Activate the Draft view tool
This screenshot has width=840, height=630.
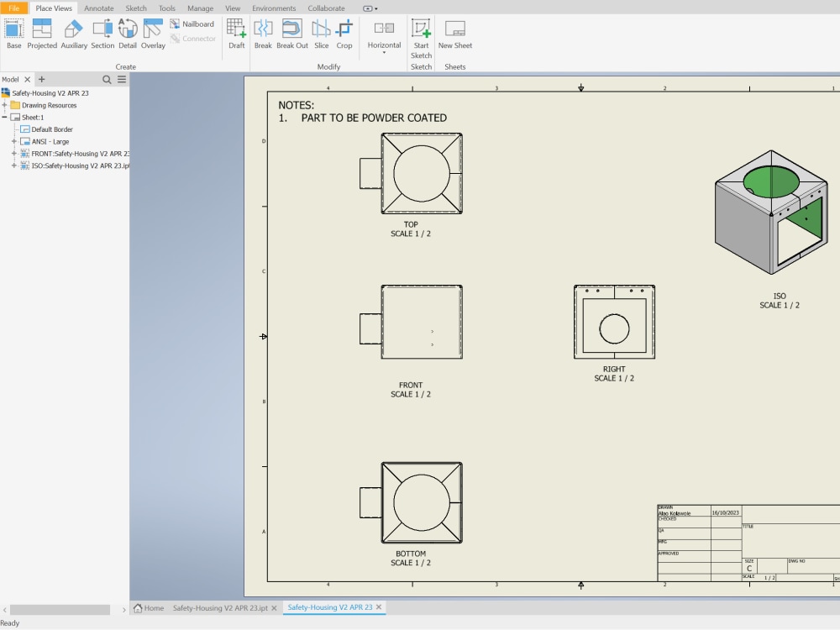point(236,34)
